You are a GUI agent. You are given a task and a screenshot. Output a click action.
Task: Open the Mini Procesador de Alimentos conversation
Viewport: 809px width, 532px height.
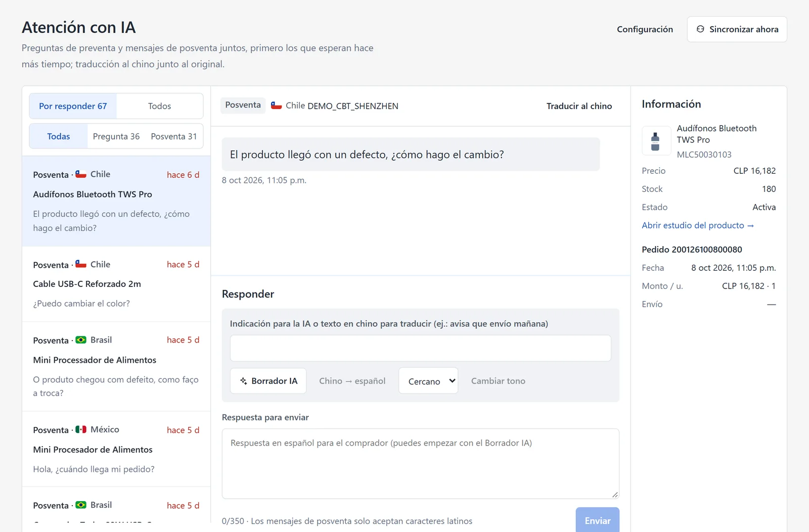point(116,449)
